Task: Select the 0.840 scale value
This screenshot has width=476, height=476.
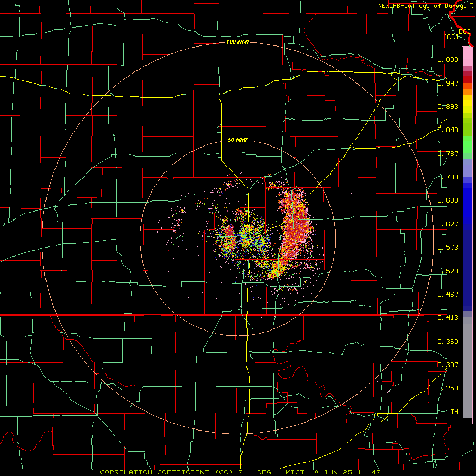Action: pyautogui.click(x=448, y=130)
